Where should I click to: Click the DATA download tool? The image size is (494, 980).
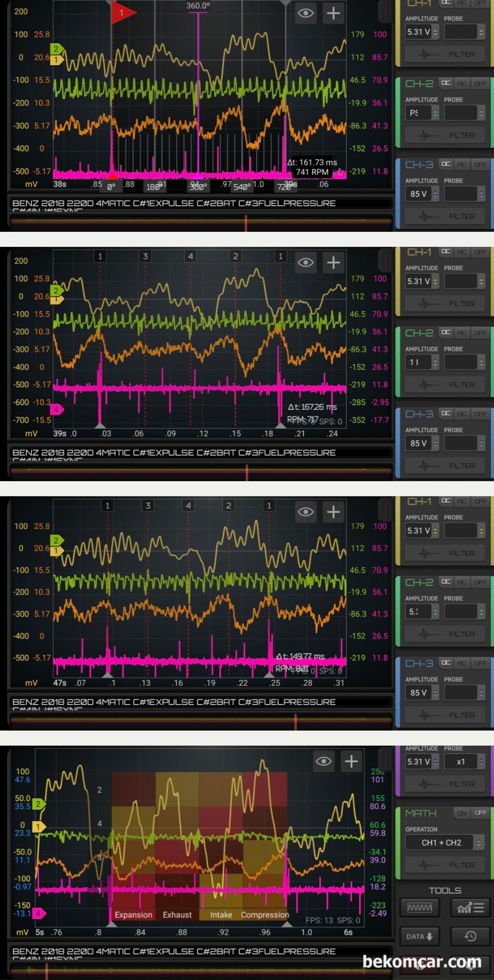pyautogui.click(x=419, y=936)
